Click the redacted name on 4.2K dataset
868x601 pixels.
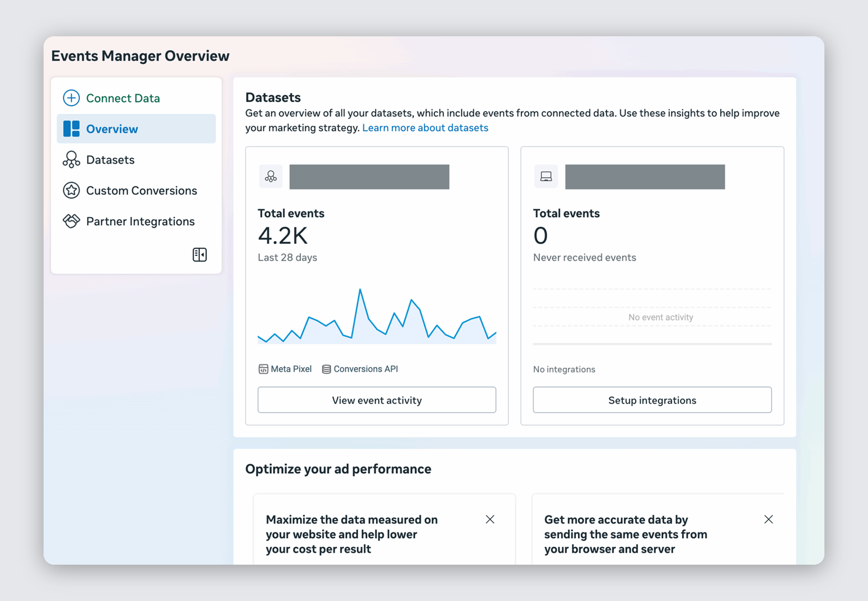369,177
